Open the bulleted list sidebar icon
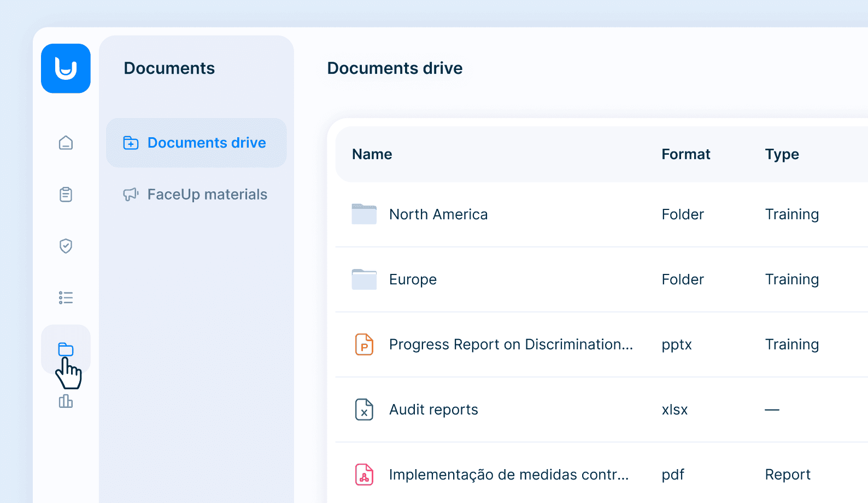The image size is (868, 503). [66, 297]
